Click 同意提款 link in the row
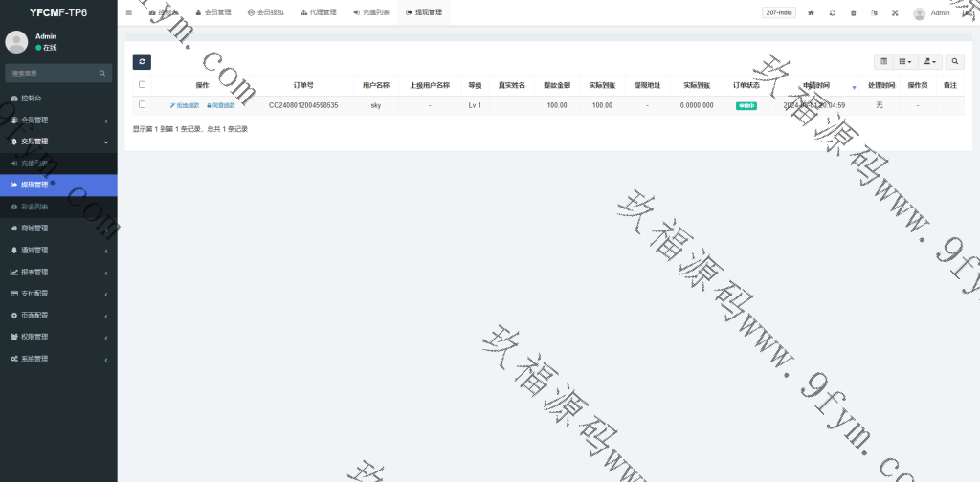The image size is (980, 482). tap(221, 105)
